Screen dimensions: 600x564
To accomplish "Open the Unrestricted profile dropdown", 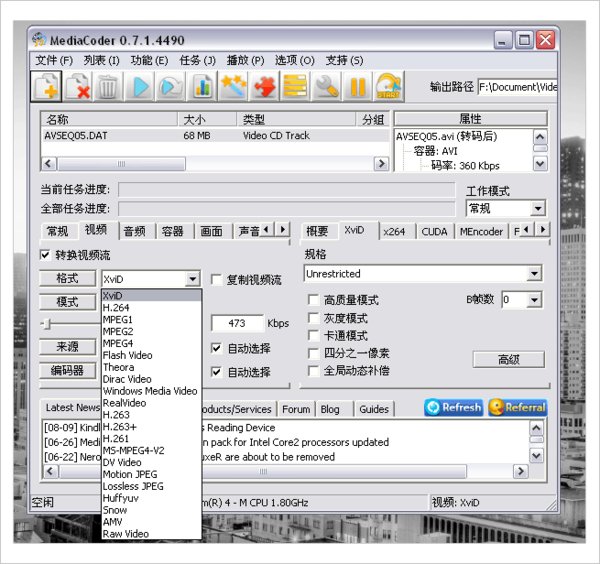I will [x=534, y=274].
